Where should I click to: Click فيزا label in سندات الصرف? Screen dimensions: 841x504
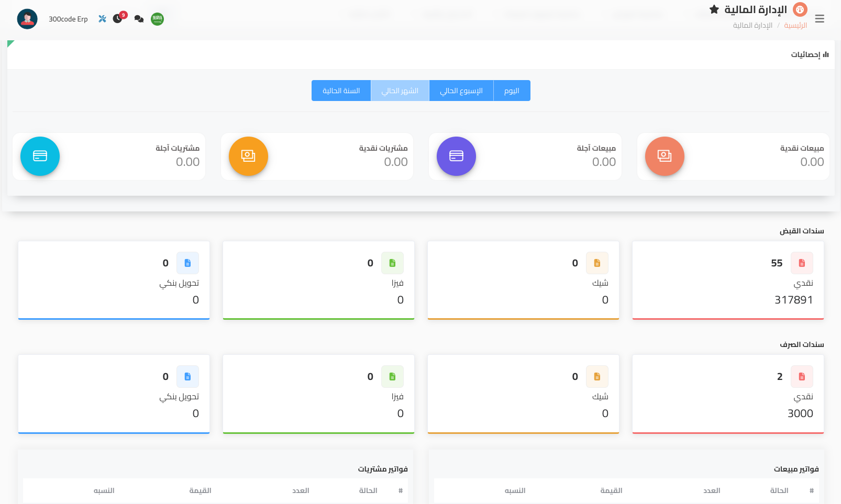[x=397, y=397]
